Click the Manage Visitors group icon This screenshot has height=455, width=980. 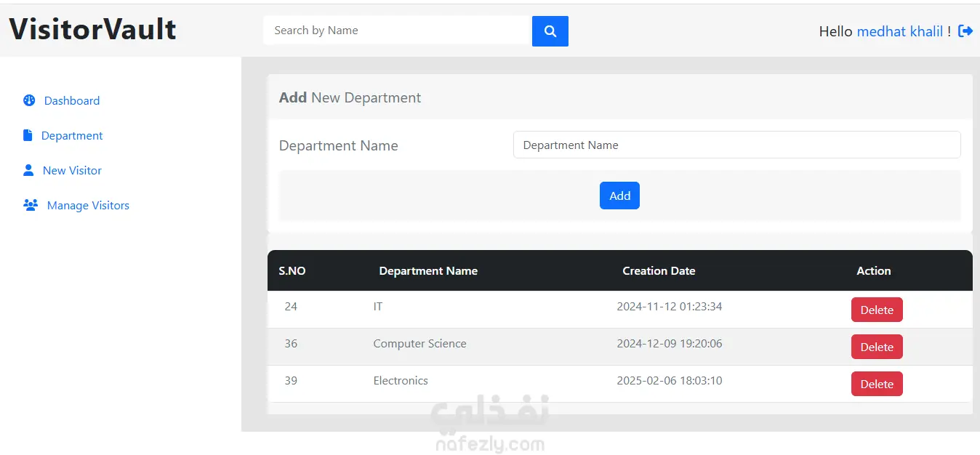point(31,205)
